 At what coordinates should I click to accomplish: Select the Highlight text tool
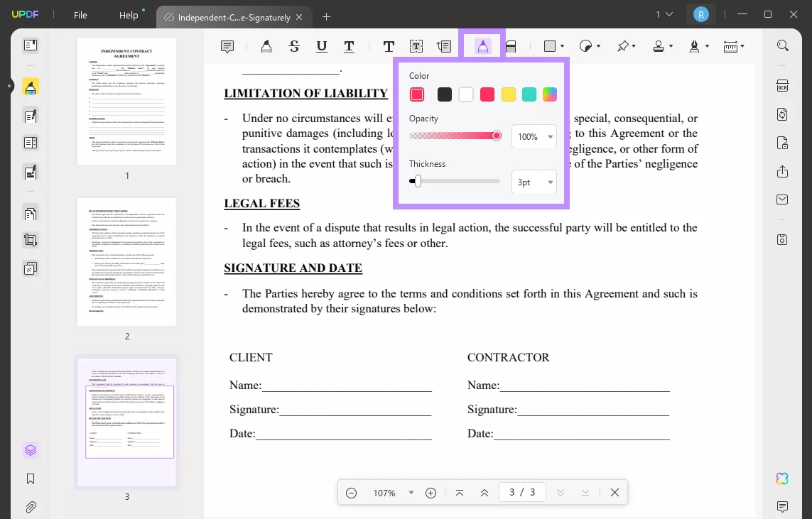[266, 47]
